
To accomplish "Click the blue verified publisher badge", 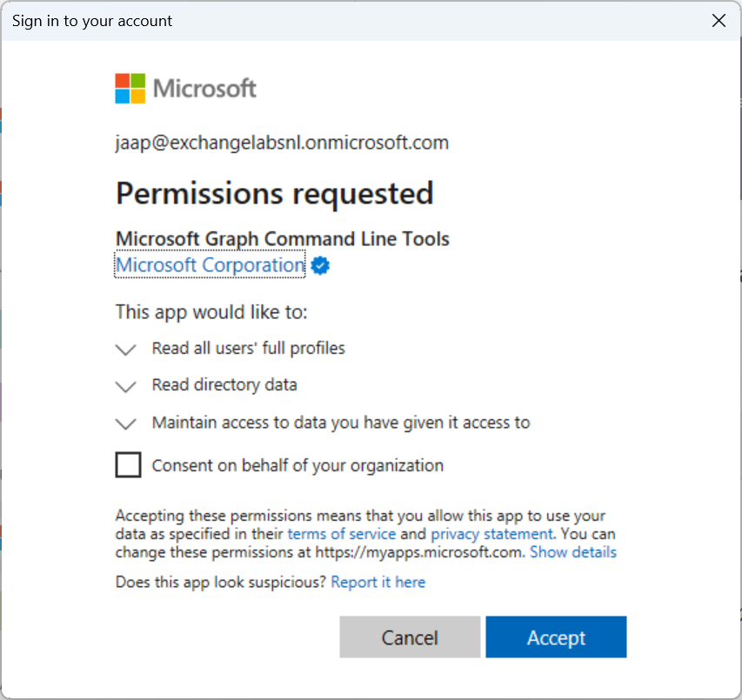I will [x=320, y=266].
